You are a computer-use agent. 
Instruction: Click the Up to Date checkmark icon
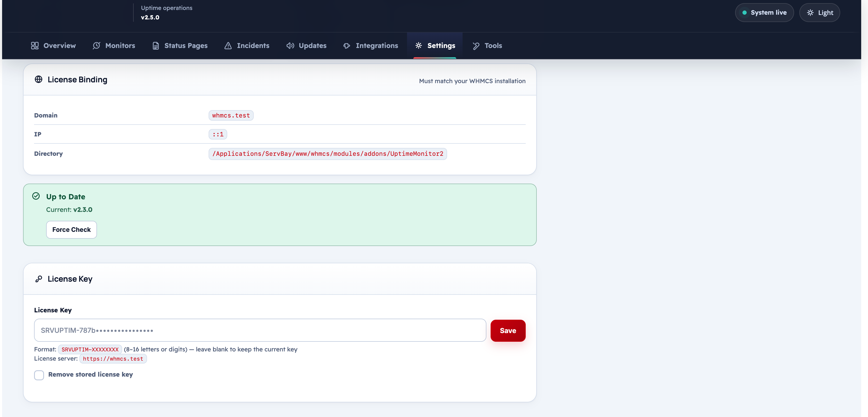click(36, 196)
